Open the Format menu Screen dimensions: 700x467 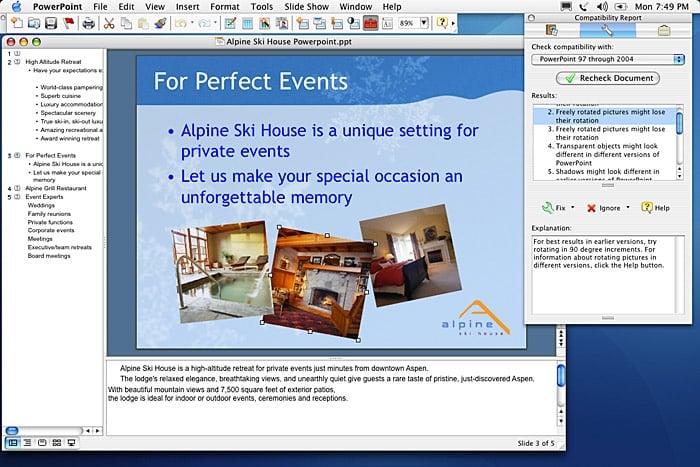tap(225, 7)
